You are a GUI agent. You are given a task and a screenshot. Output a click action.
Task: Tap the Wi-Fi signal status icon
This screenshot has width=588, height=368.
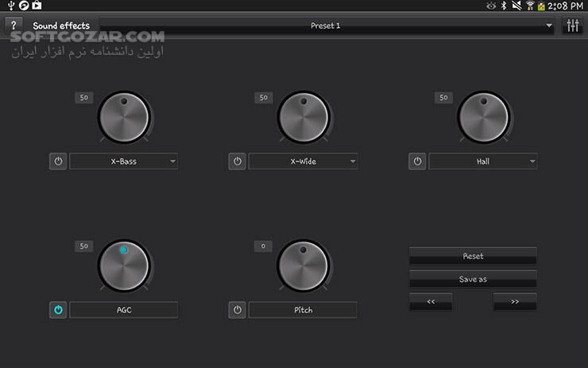[x=530, y=6]
